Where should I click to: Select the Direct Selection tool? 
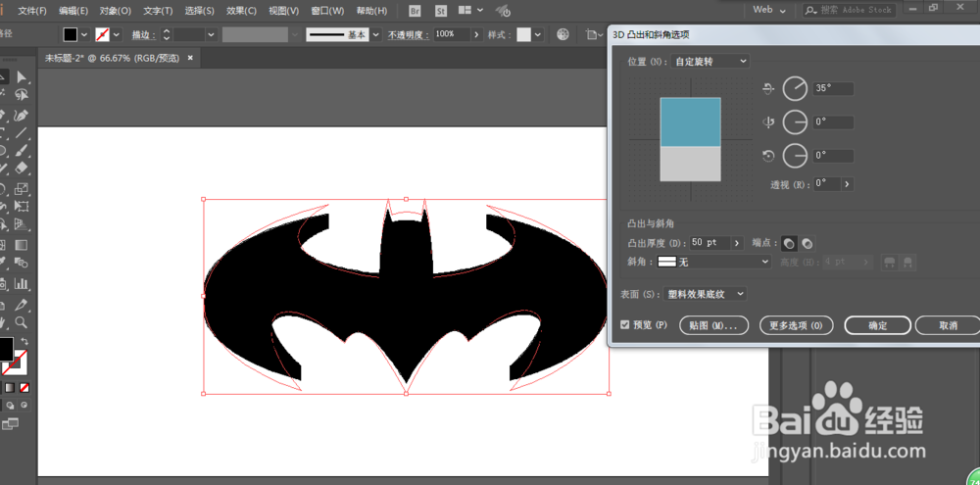22,76
